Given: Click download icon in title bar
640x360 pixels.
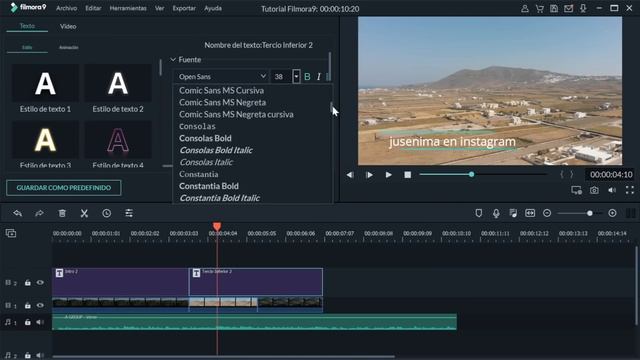Looking at the screenshot, I should click(583, 9).
